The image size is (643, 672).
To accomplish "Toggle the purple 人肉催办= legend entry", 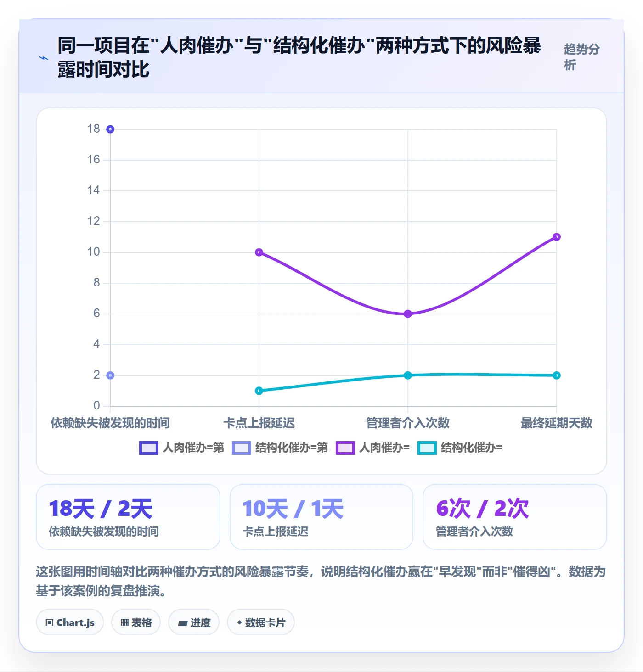I will point(372,448).
